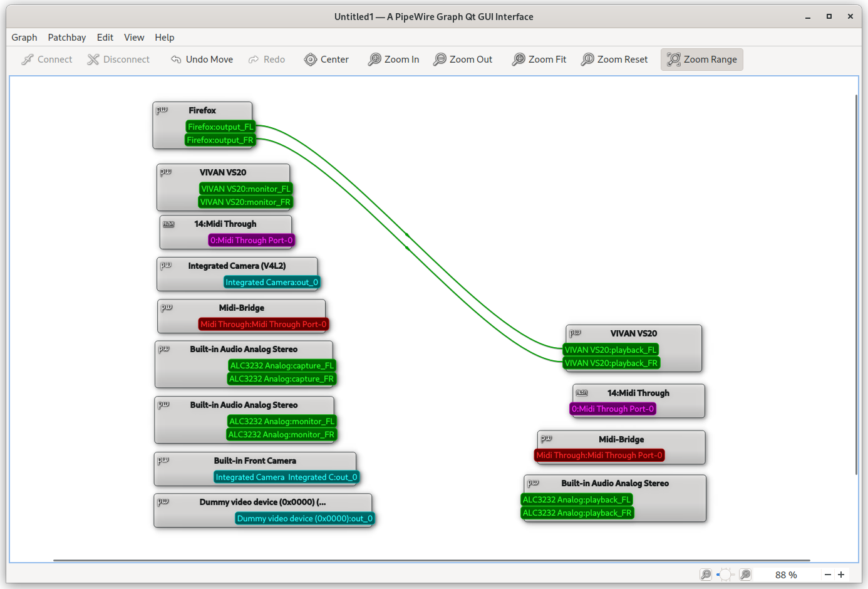Select right 0:Midi Through Port-0 input port
Screen dimensions: 868x589
612,409
